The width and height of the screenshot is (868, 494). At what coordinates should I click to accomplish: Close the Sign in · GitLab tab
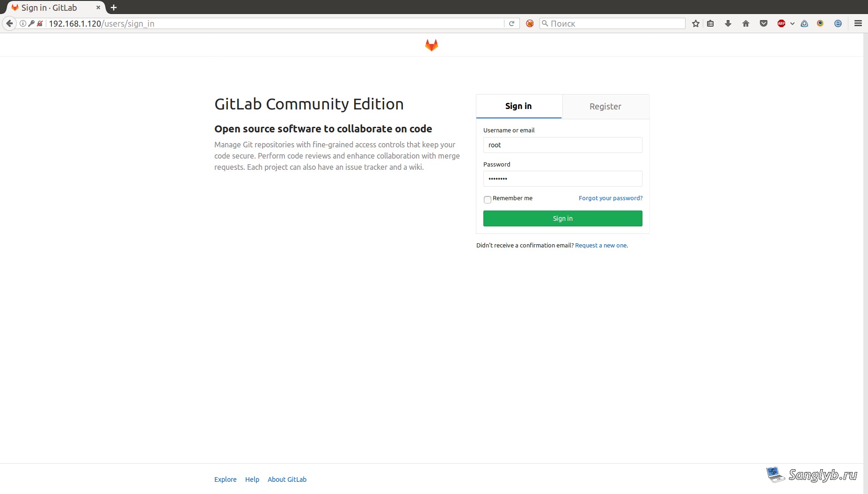click(x=98, y=7)
